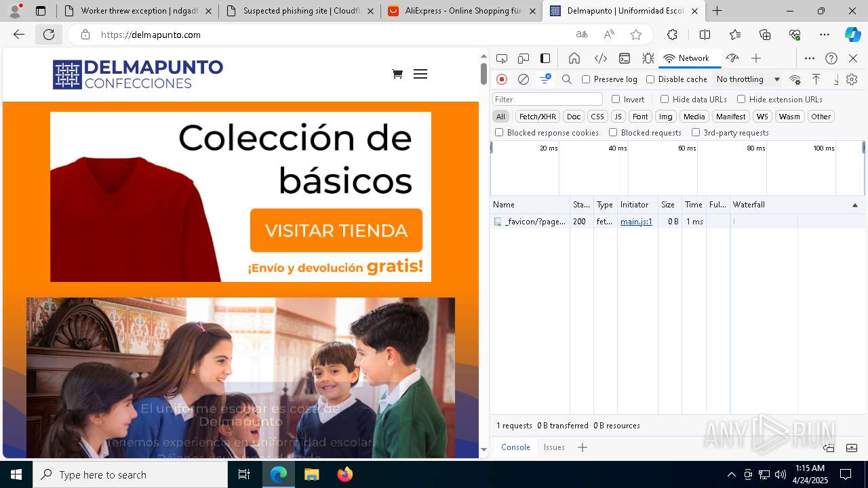The width and height of the screenshot is (868, 488).
Task: Open Network settings gear icon
Action: click(x=852, y=79)
